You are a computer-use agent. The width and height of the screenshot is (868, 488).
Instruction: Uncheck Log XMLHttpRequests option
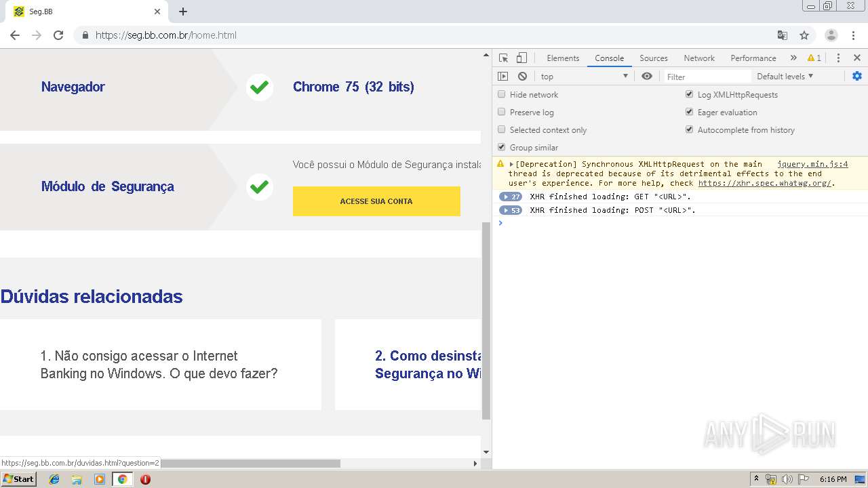690,94
